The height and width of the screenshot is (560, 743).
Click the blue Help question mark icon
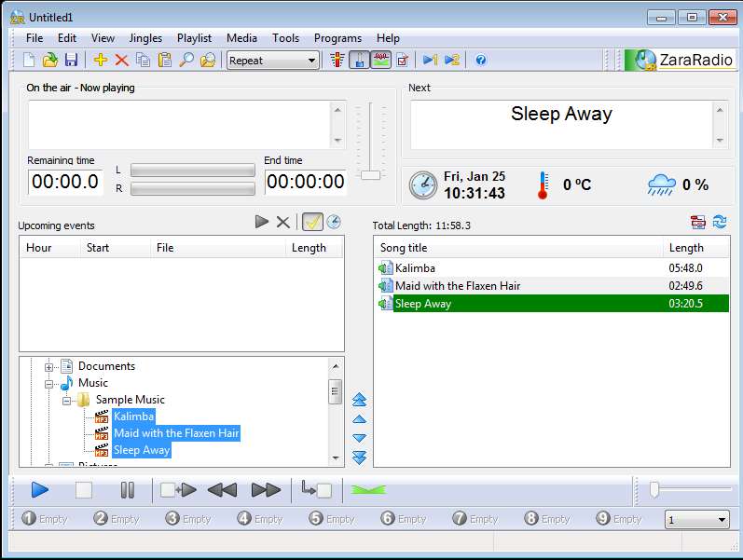tap(481, 61)
